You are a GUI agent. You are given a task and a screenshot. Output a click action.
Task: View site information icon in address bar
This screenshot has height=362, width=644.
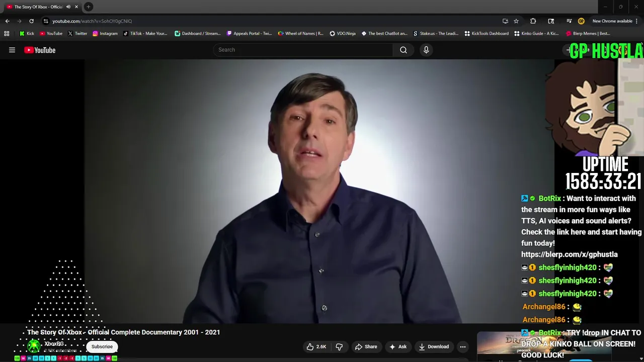tap(46, 21)
